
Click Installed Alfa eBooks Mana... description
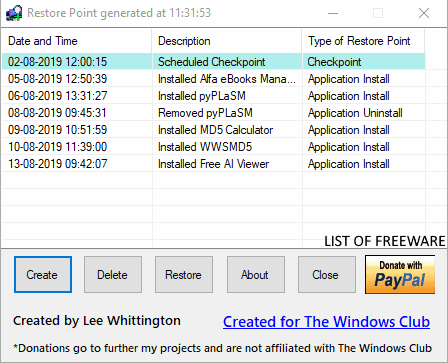[x=227, y=79]
